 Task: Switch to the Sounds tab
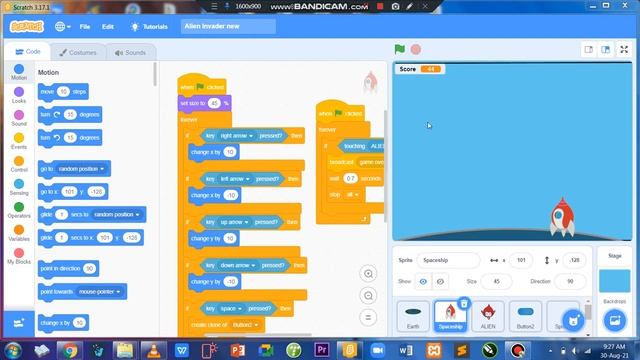point(130,53)
